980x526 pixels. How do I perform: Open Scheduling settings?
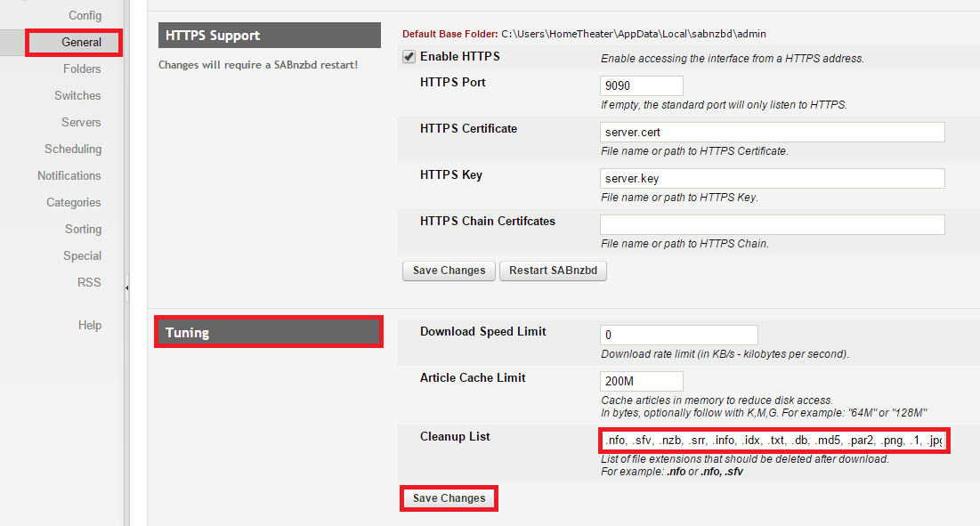point(73,150)
